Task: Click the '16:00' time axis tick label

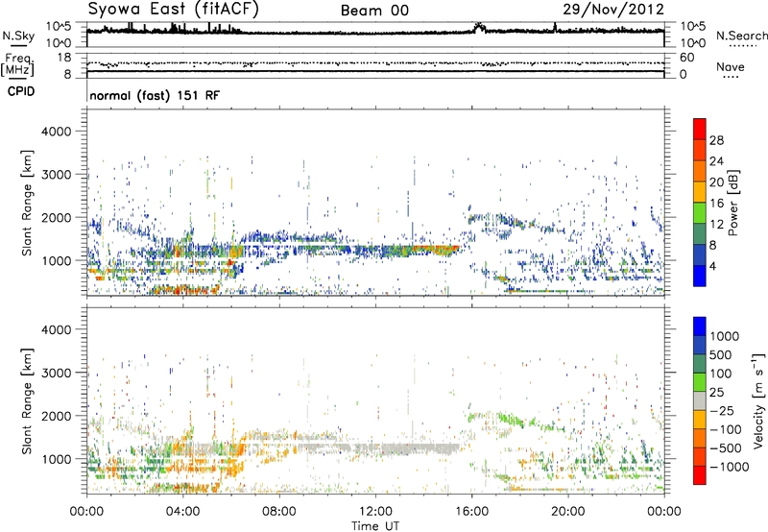Action: coord(471,512)
